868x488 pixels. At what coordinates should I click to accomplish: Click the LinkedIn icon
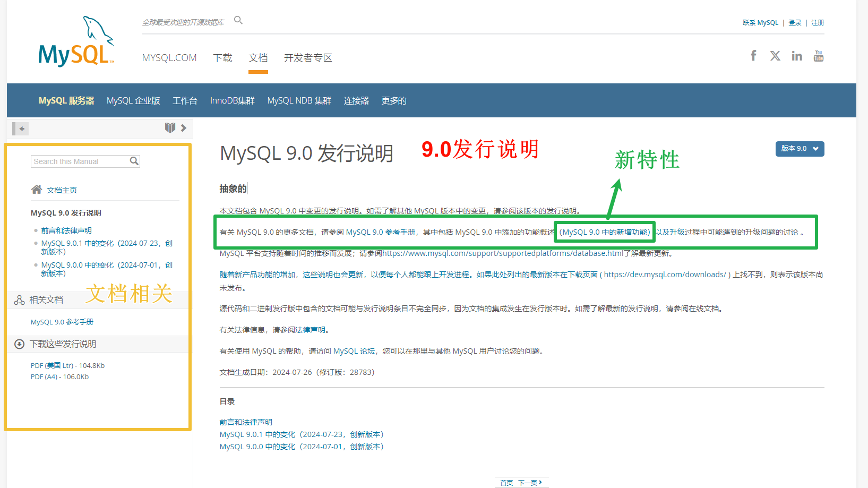pos(796,55)
